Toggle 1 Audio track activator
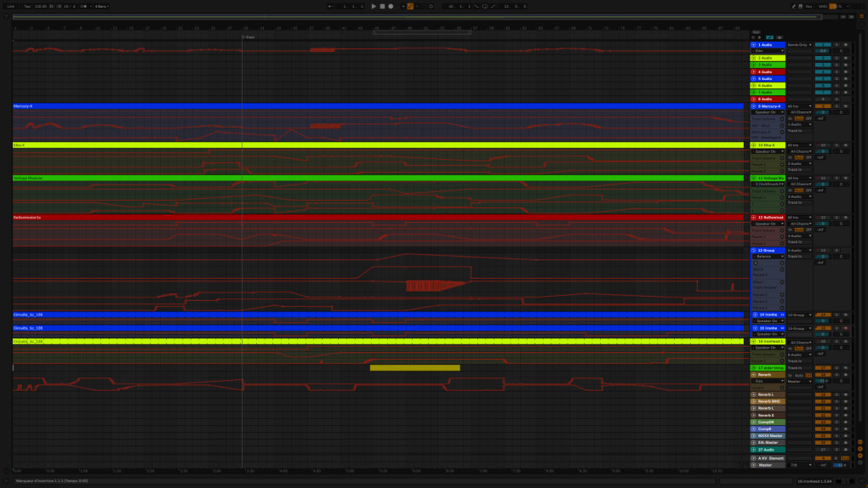Screen dimensions: 868x488 [823, 45]
